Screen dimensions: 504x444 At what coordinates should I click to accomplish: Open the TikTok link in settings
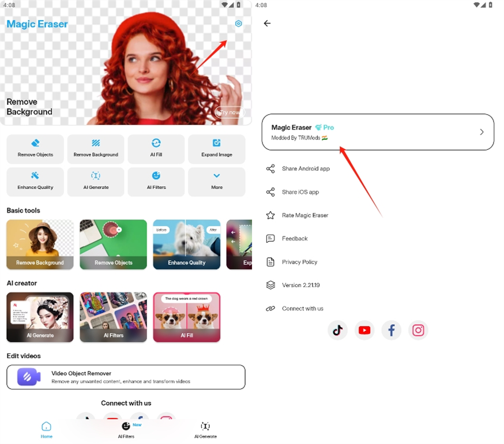point(337,330)
